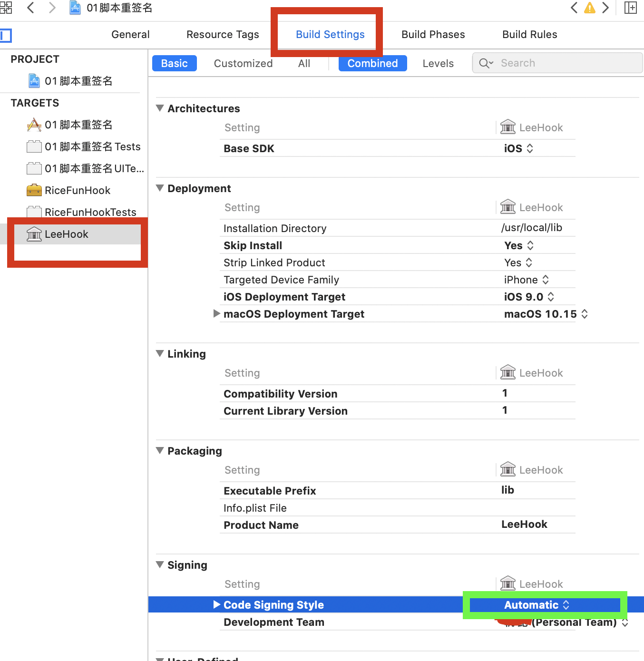This screenshot has height=661, width=644.
Task: Expand Code Signing Style row
Action: point(217,604)
